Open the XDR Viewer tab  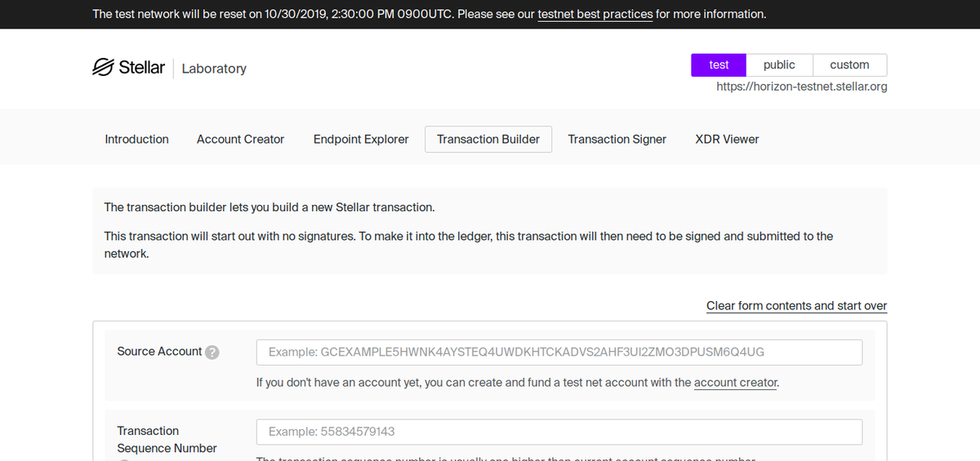tap(727, 140)
